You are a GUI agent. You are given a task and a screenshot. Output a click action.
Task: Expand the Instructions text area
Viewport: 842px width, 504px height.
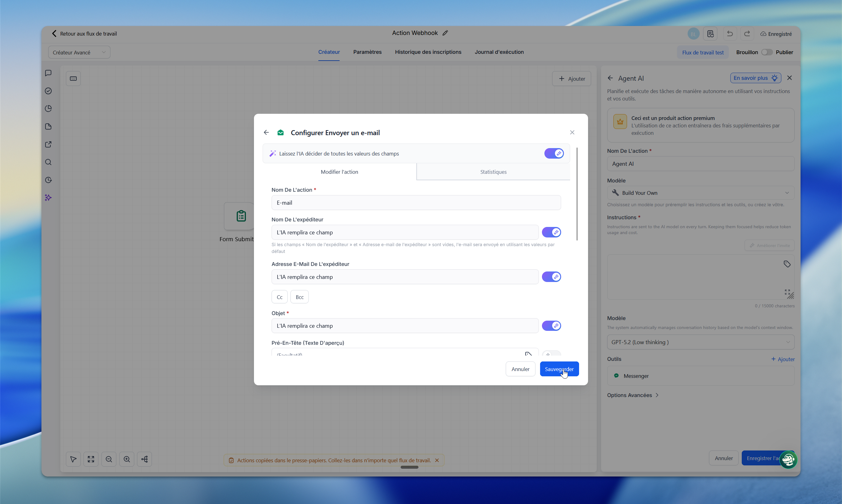pyautogui.click(x=787, y=292)
